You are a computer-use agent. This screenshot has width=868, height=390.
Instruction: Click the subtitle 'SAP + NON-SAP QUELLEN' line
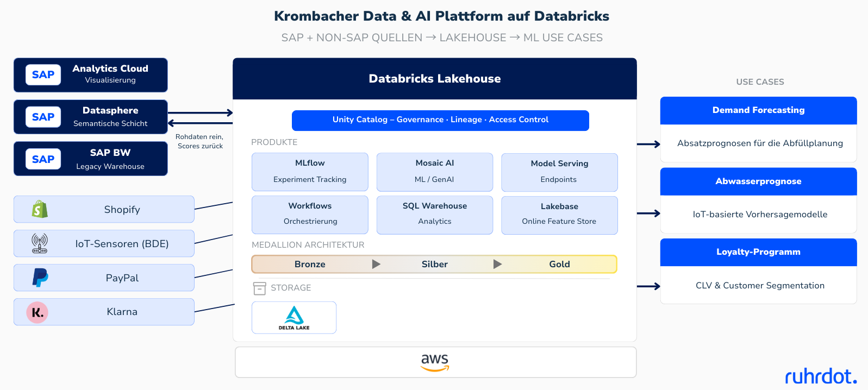[x=442, y=37]
